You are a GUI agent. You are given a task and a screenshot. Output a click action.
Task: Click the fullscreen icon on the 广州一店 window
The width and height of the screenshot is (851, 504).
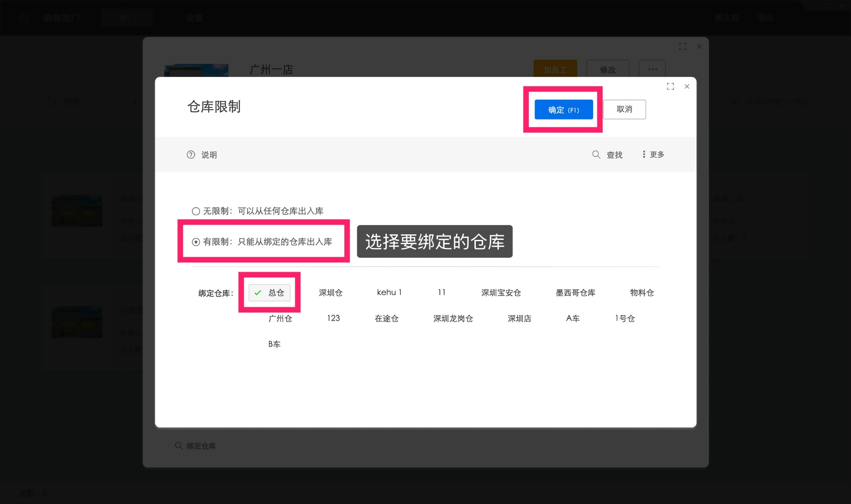(683, 46)
